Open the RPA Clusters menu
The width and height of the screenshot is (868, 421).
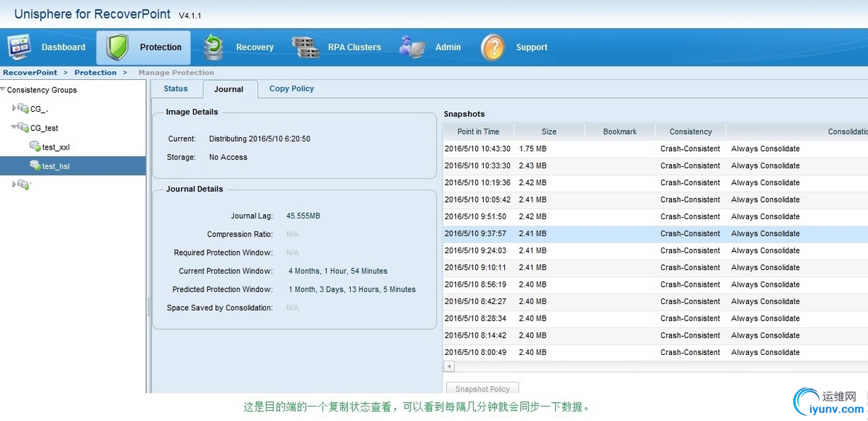(354, 47)
